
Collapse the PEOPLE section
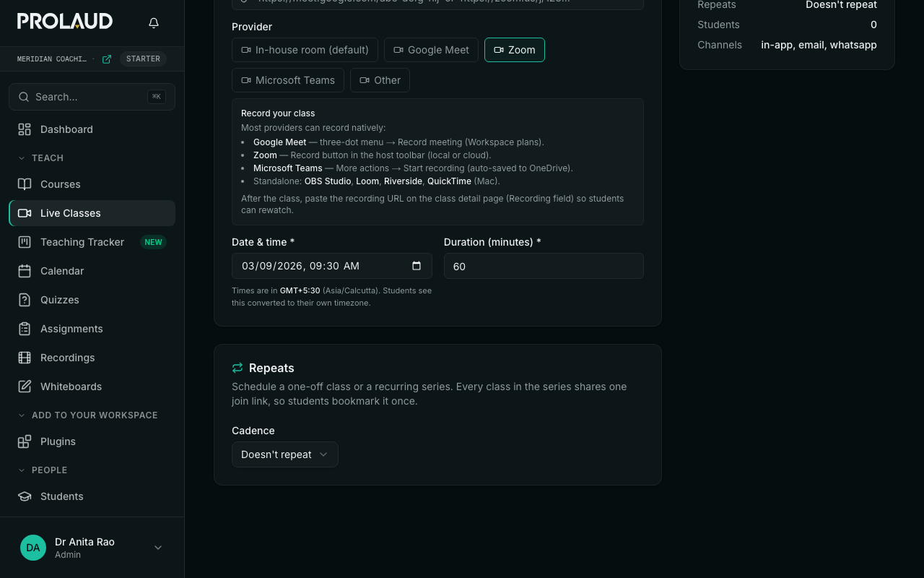(42, 470)
